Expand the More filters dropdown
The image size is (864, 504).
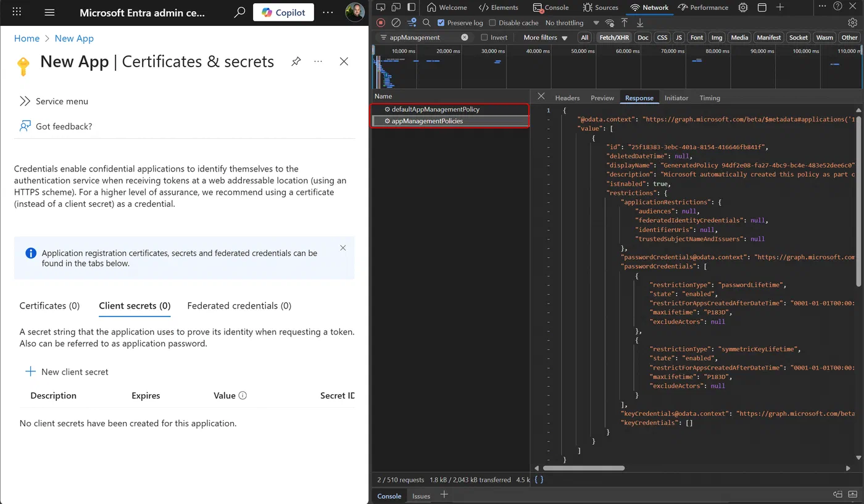[x=546, y=38]
